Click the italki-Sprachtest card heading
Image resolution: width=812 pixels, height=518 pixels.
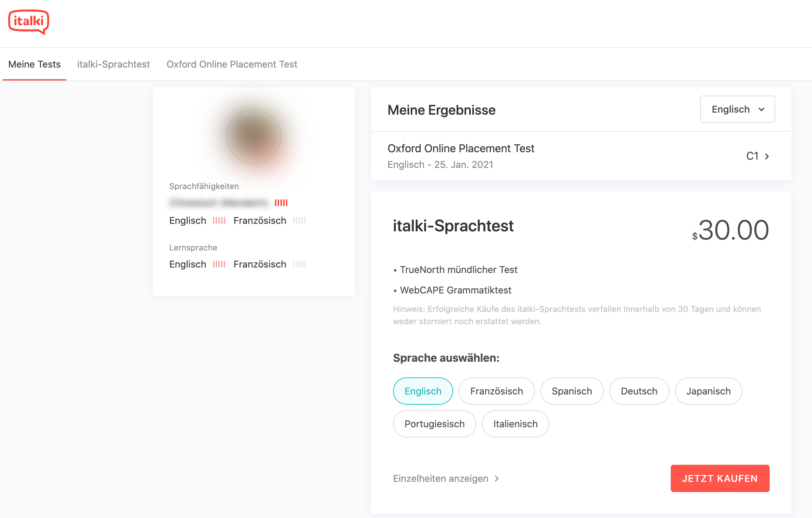coord(453,226)
